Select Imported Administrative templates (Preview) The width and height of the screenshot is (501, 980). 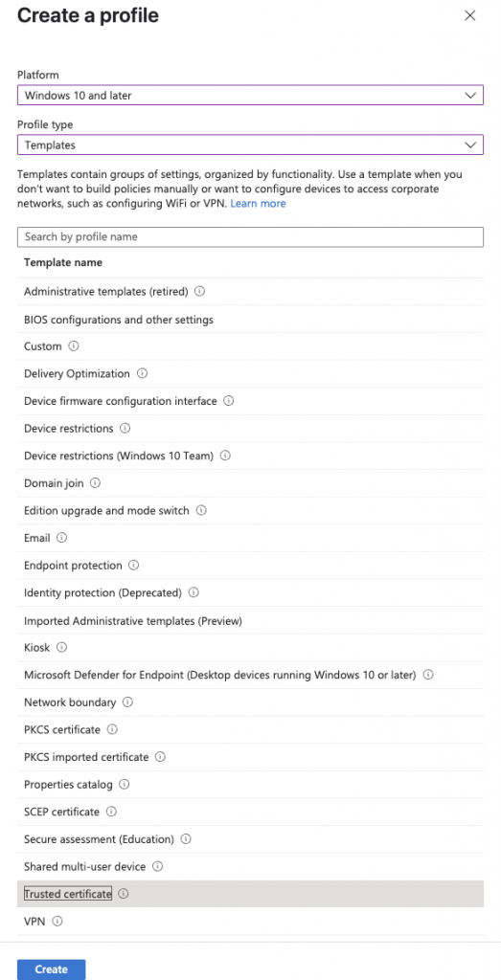point(250,620)
